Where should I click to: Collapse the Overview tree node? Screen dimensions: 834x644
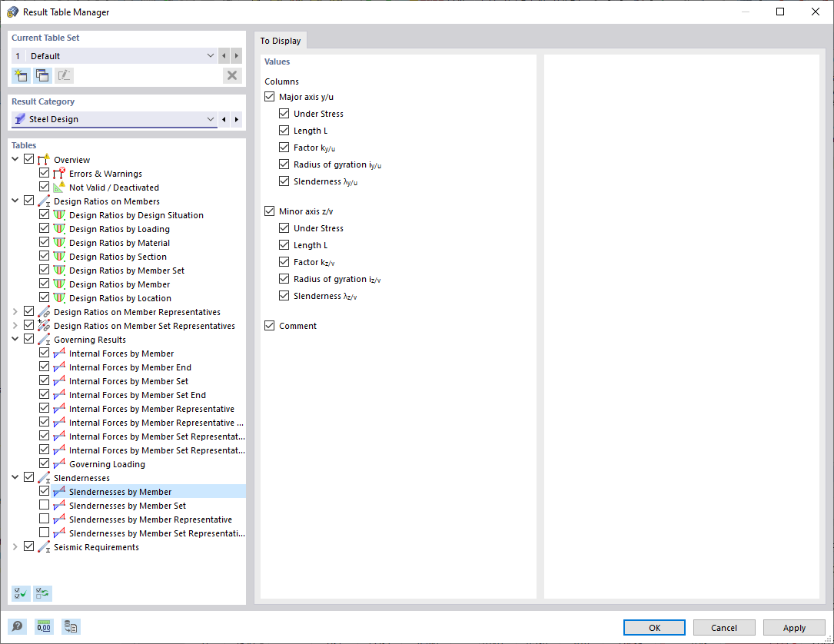[x=15, y=159]
